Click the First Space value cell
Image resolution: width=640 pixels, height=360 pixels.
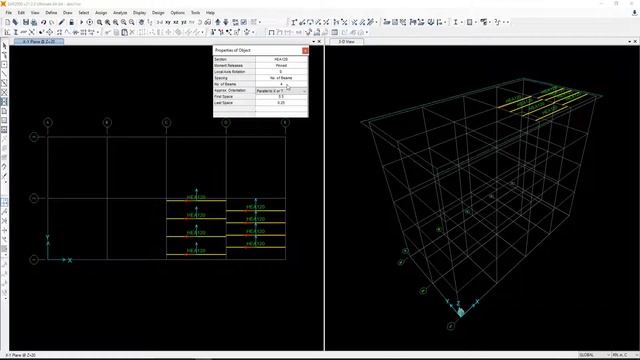[x=281, y=97]
